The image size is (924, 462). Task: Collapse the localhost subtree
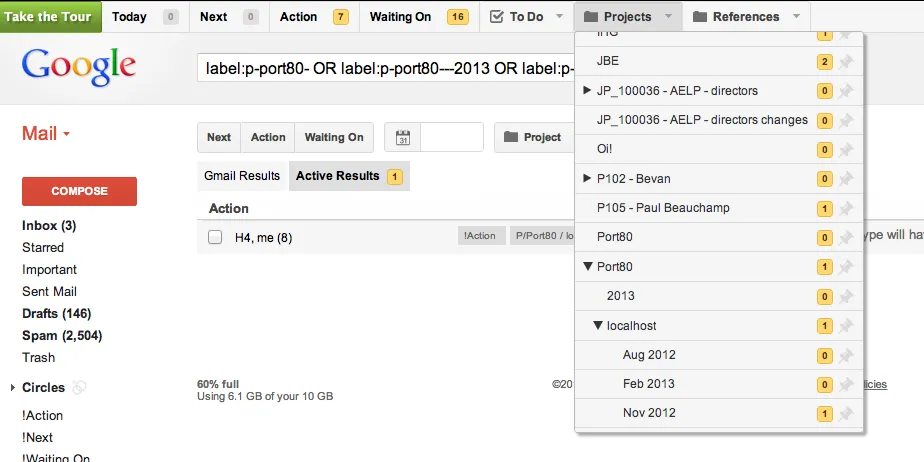[598, 326]
